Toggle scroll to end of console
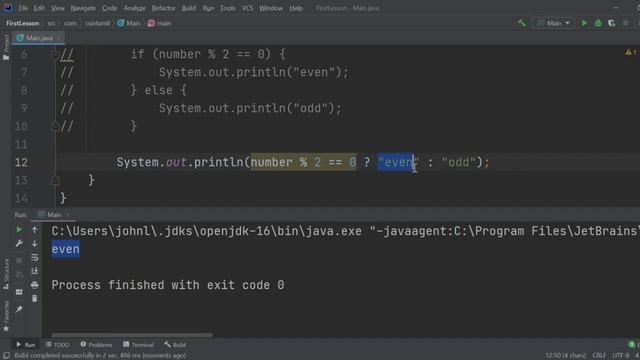Image resolution: width=640 pixels, height=360 pixels. pos(35,271)
